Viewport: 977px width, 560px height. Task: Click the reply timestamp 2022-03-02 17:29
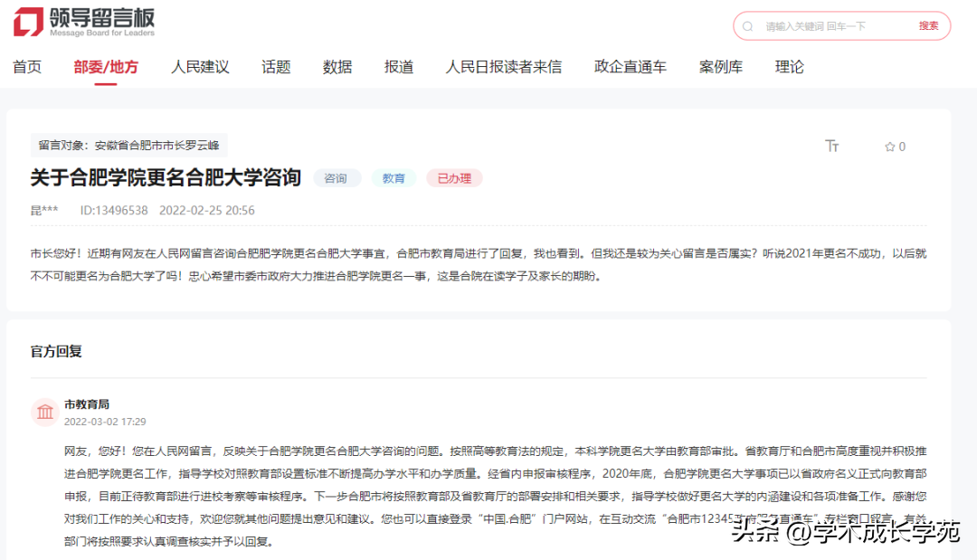tap(105, 422)
